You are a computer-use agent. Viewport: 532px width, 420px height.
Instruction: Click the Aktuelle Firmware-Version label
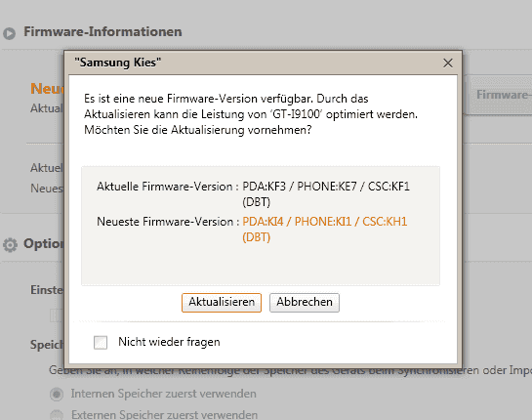tap(168, 187)
